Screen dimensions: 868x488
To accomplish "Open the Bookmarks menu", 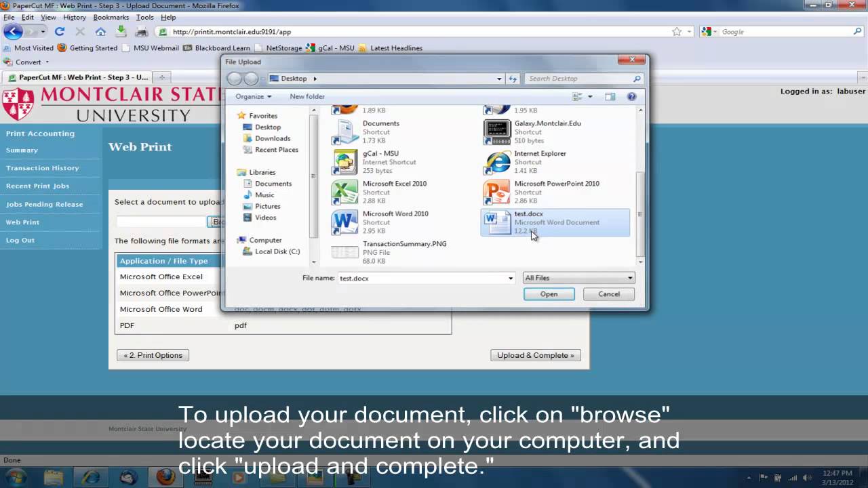I will point(111,17).
